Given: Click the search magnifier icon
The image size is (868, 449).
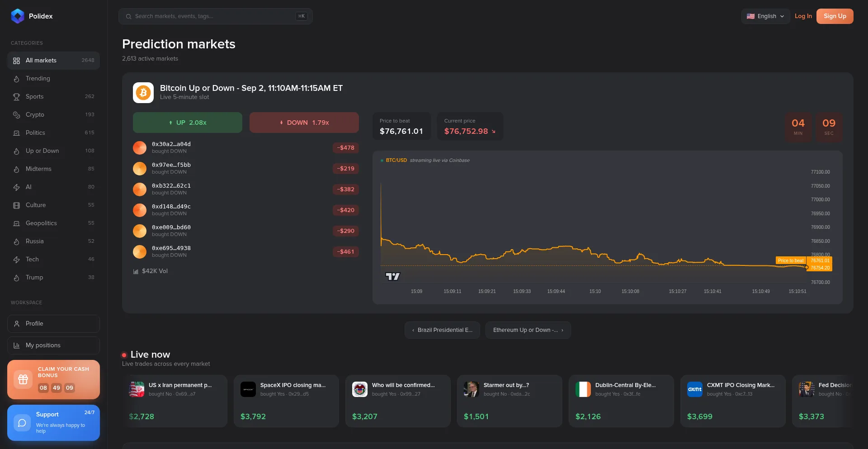Looking at the screenshot, I should (x=129, y=16).
